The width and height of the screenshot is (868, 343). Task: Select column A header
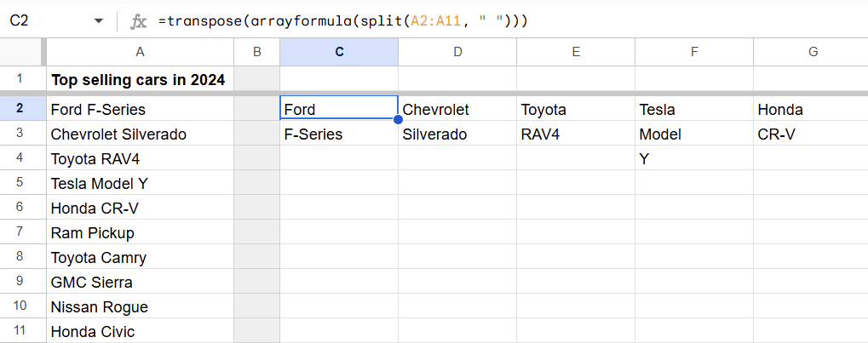coord(140,52)
